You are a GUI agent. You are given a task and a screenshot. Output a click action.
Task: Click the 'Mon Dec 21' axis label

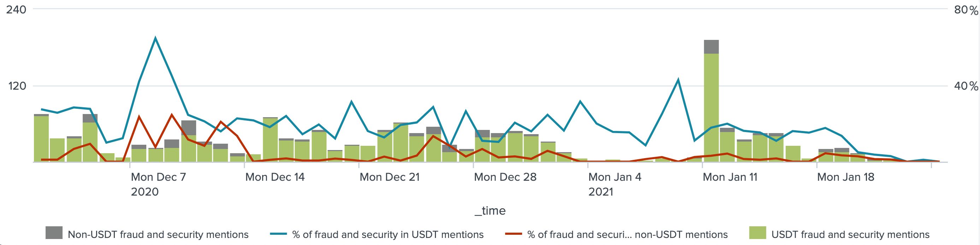coord(389,177)
